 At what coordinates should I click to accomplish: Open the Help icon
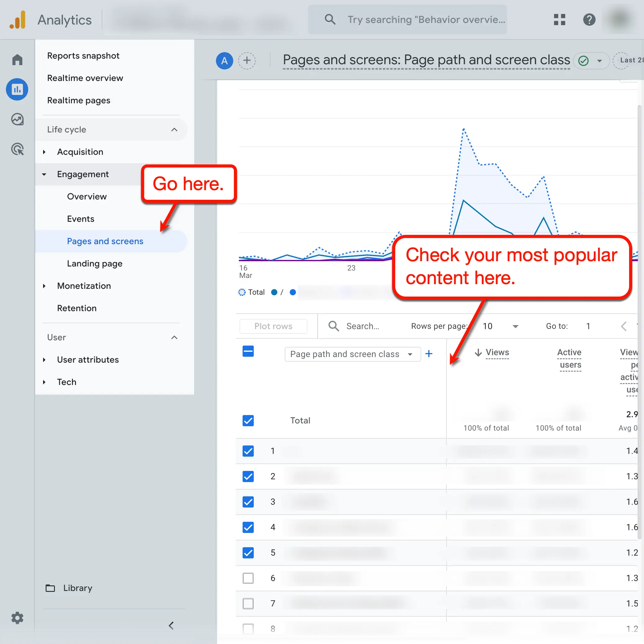(x=589, y=20)
